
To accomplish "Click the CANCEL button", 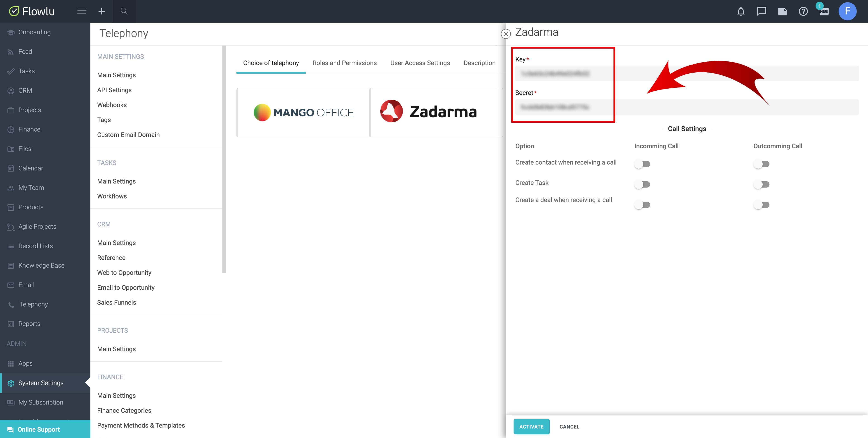I will 569,426.
